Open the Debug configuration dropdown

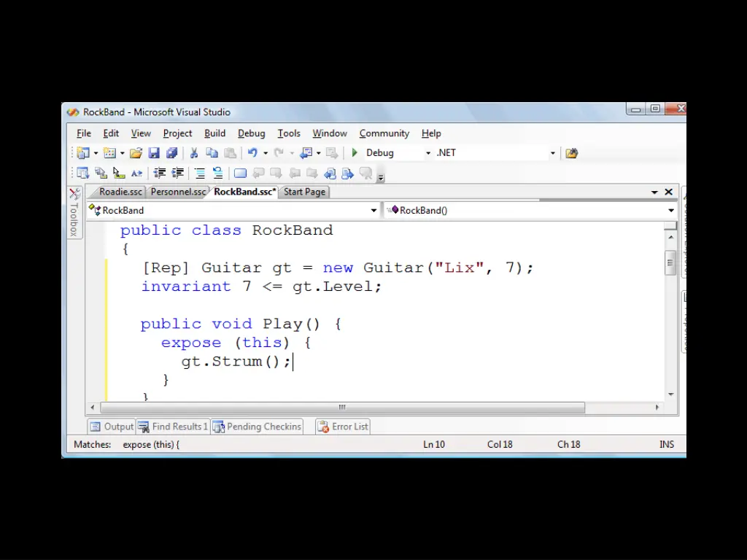click(x=427, y=153)
